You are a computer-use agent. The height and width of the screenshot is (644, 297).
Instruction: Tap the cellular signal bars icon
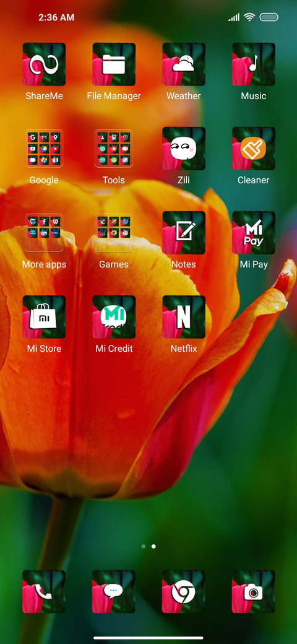tap(234, 18)
